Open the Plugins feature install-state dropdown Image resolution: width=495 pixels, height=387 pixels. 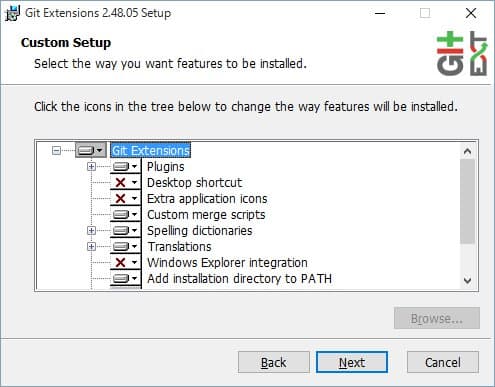pyautogui.click(x=126, y=166)
